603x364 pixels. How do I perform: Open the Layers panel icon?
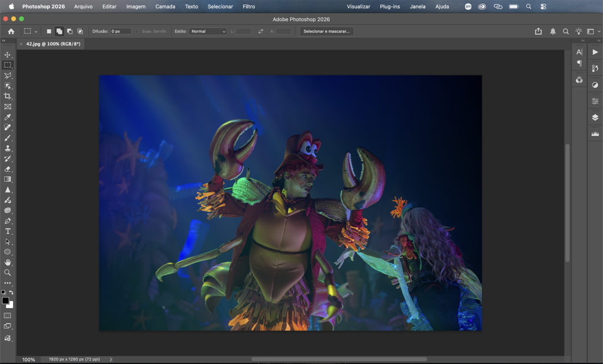(x=595, y=117)
